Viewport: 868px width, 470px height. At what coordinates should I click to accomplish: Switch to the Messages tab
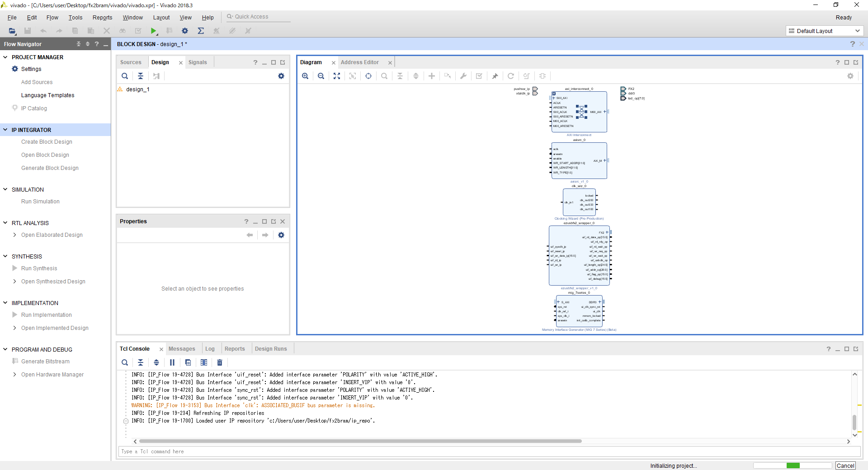point(182,349)
